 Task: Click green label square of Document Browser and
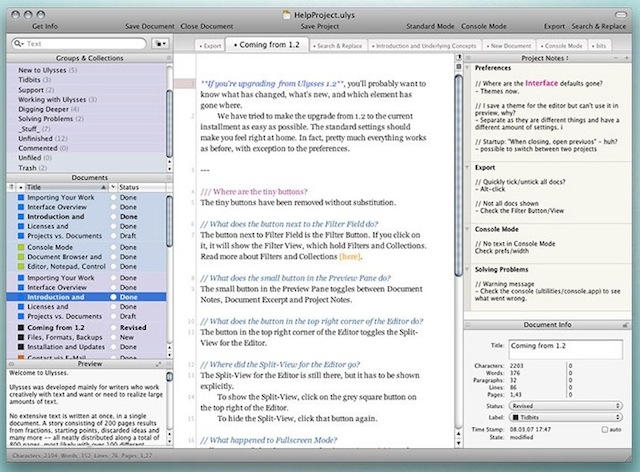tap(21, 257)
